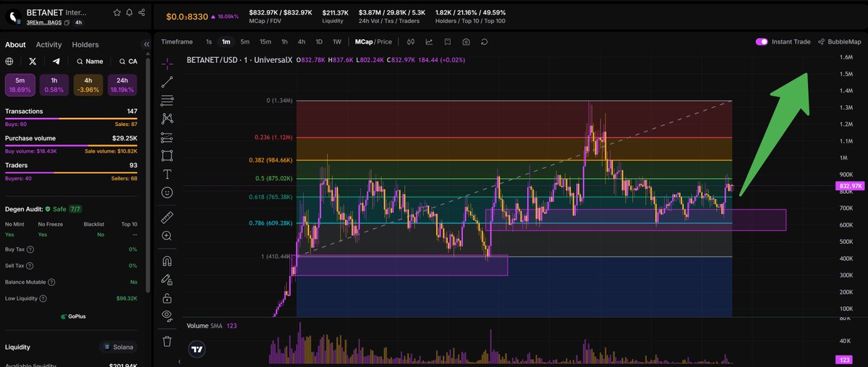The height and width of the screenshot is (367, 868).
Task: Click the TradingView logo on chart
Action: coord(197,350)
